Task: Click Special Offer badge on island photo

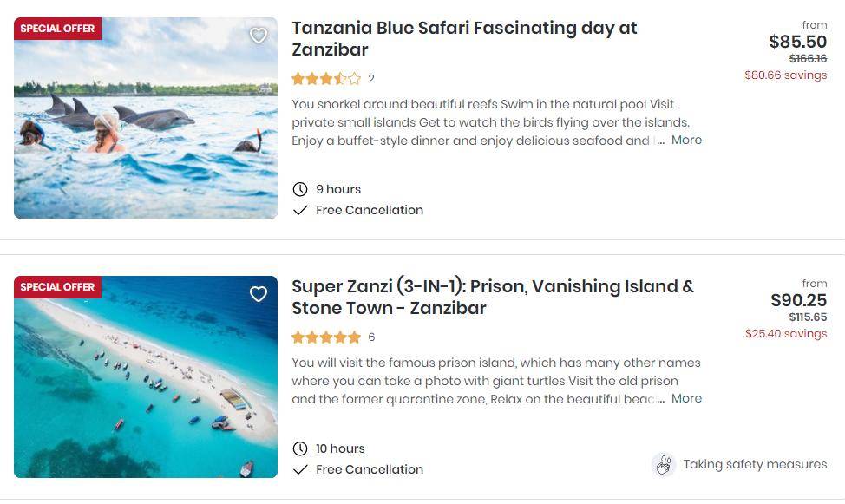Action: click(57, 287)
